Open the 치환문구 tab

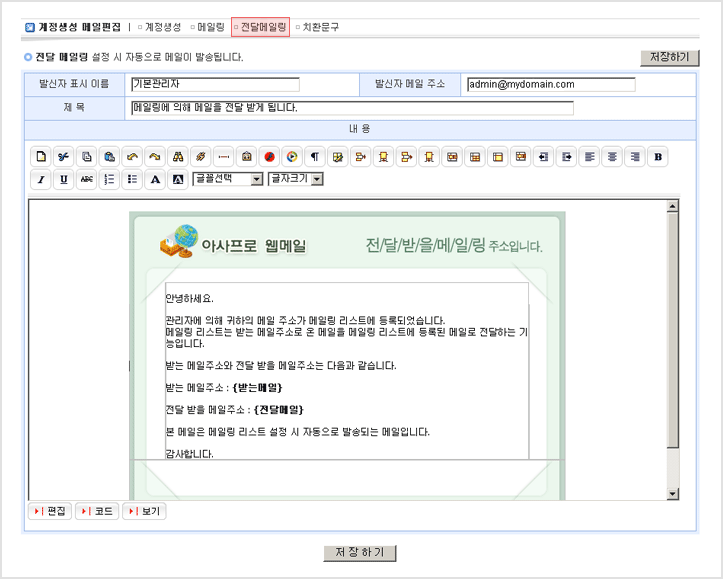(x=318, y=27)
